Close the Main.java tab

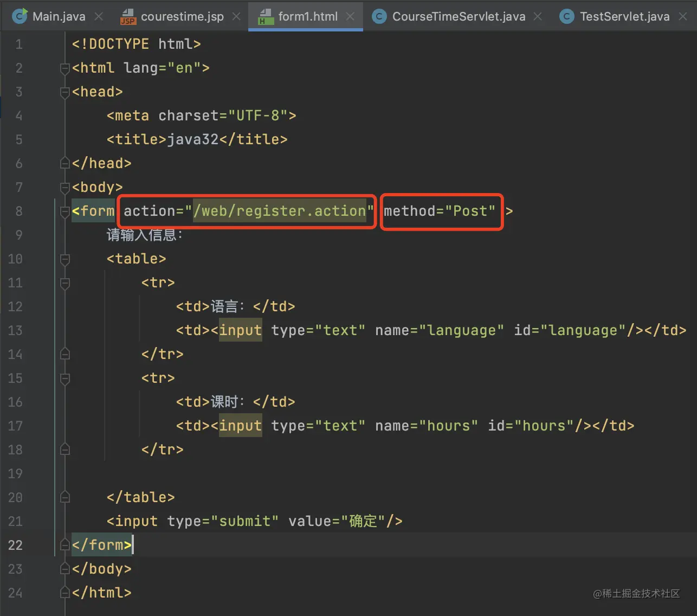99,16
